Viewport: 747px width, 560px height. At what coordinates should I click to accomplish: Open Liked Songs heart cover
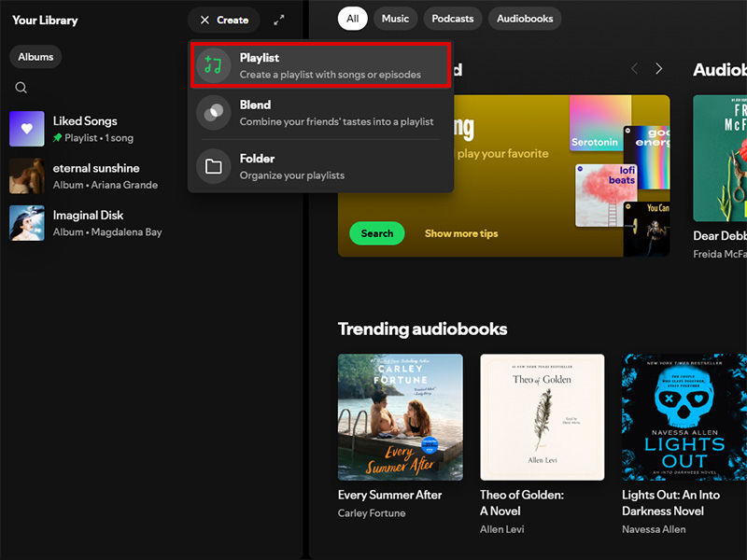27,129
